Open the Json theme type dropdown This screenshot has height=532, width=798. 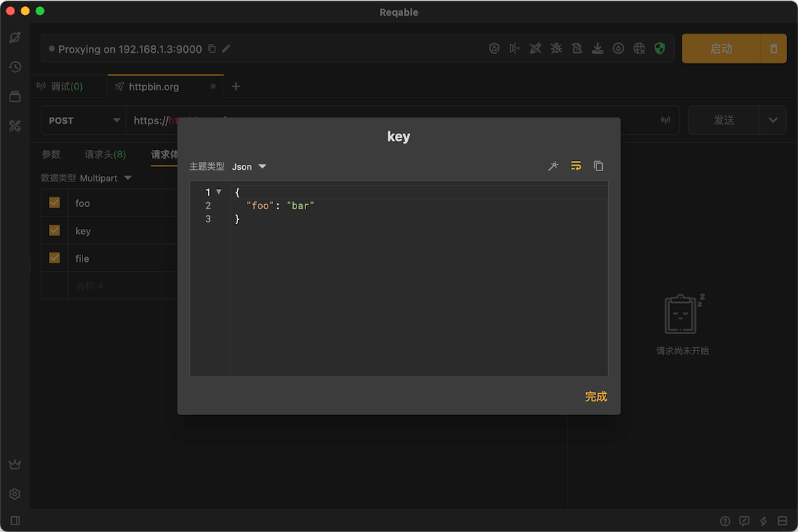tap(249, 166)
